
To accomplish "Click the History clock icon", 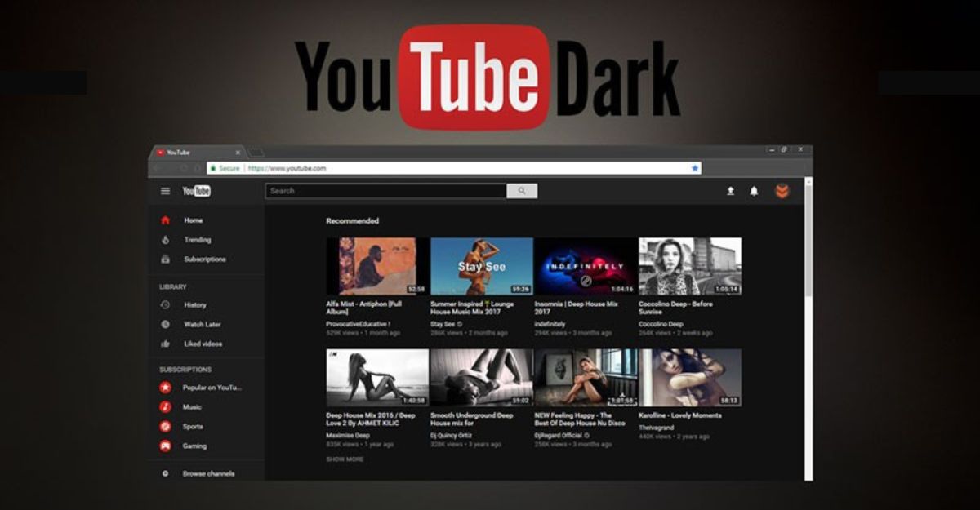I will [x=165, y=305].
